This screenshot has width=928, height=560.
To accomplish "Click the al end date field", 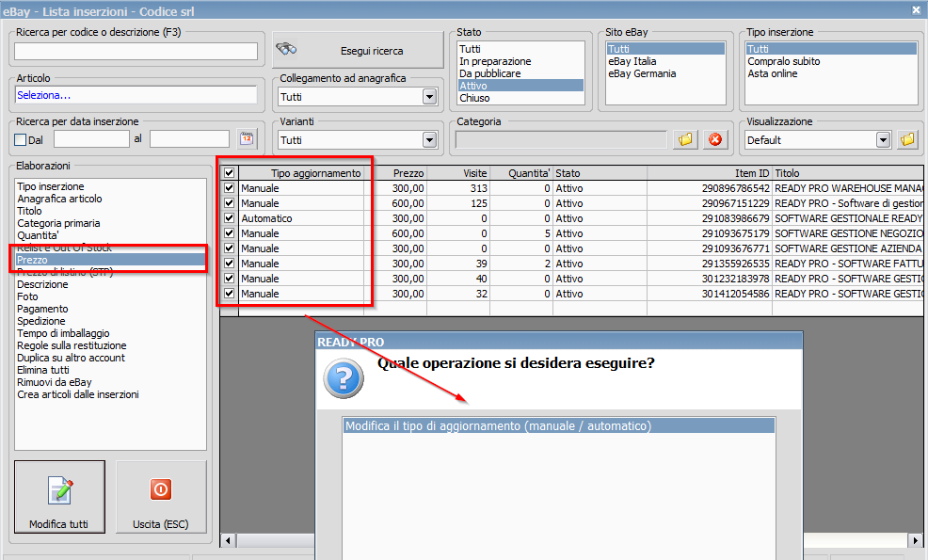I will click(189, 139).
